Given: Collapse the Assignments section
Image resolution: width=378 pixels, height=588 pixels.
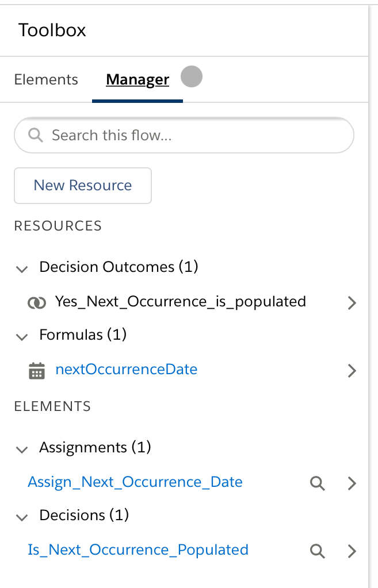Looking at the screenshot, I should click(21, 450).
